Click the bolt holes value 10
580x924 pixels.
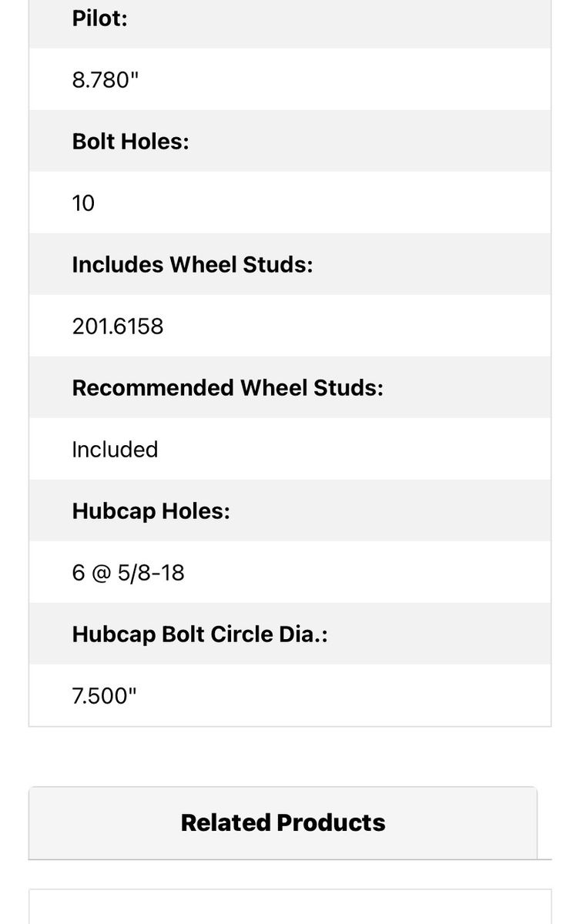pyautogui.click(x=83, y=203)
